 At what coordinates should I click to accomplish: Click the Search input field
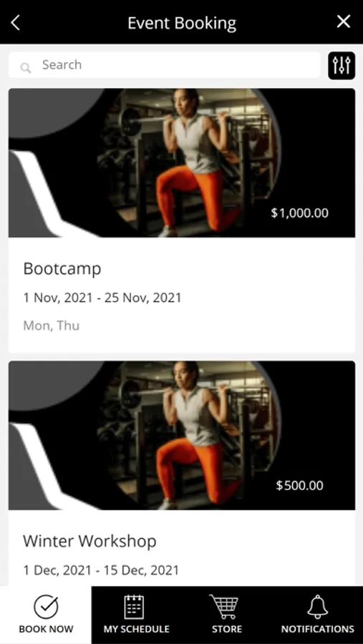(x=165, y=65)
